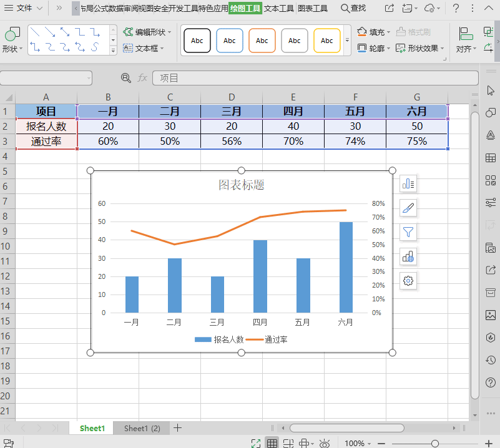This screenshot has width=500, height=448.
Task: Click the zoom magnifier beside fx
Action: (x=126, y=78)
